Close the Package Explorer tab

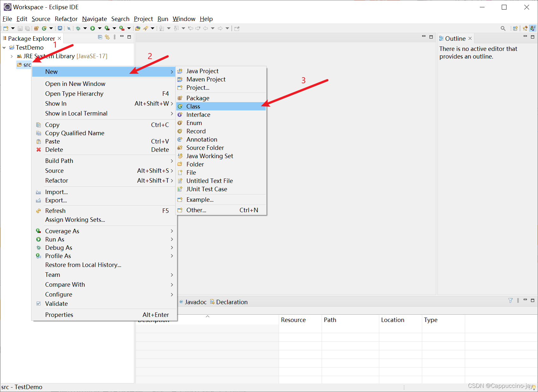tap(59, 38)
